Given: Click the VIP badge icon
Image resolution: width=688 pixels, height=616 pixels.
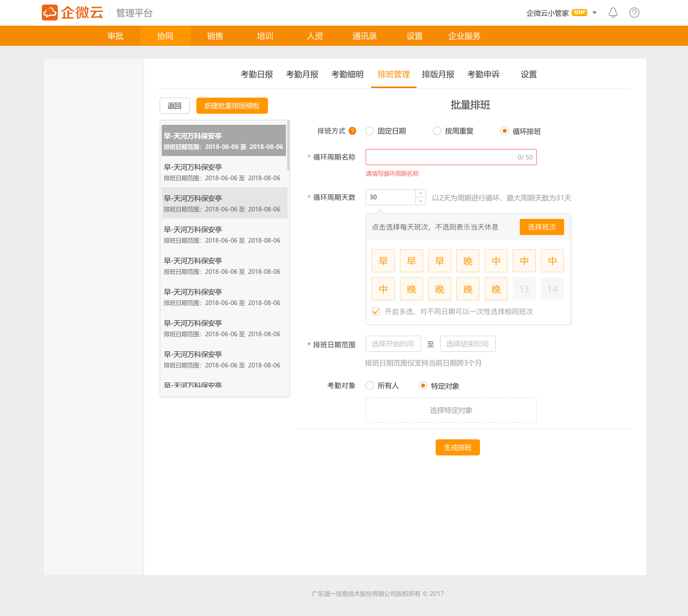Looking at the screenshot, I should tap(579, 13).
